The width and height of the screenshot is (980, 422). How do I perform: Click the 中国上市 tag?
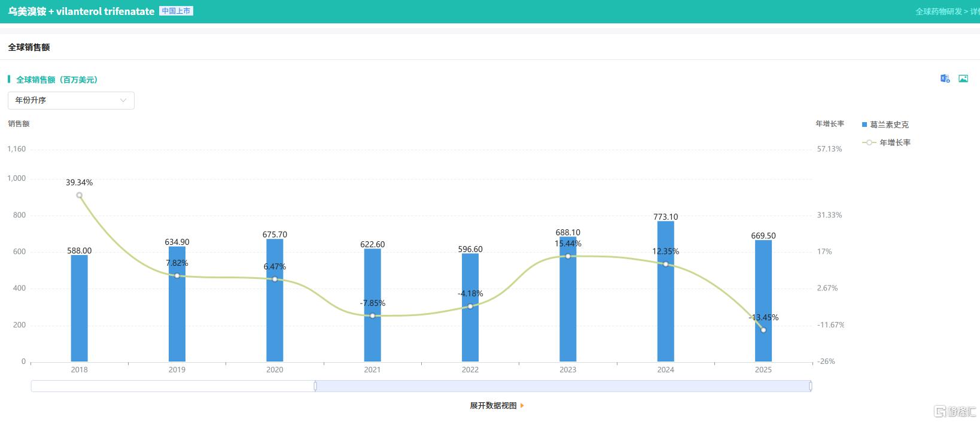point(176,11)
